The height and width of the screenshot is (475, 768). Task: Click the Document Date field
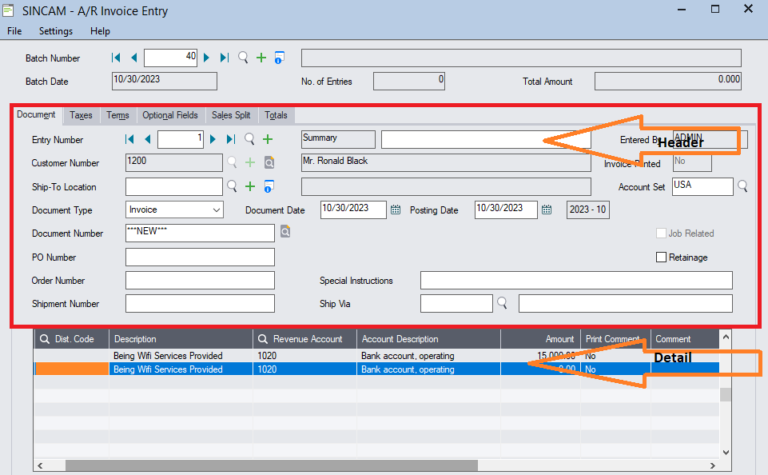(353, 210)
